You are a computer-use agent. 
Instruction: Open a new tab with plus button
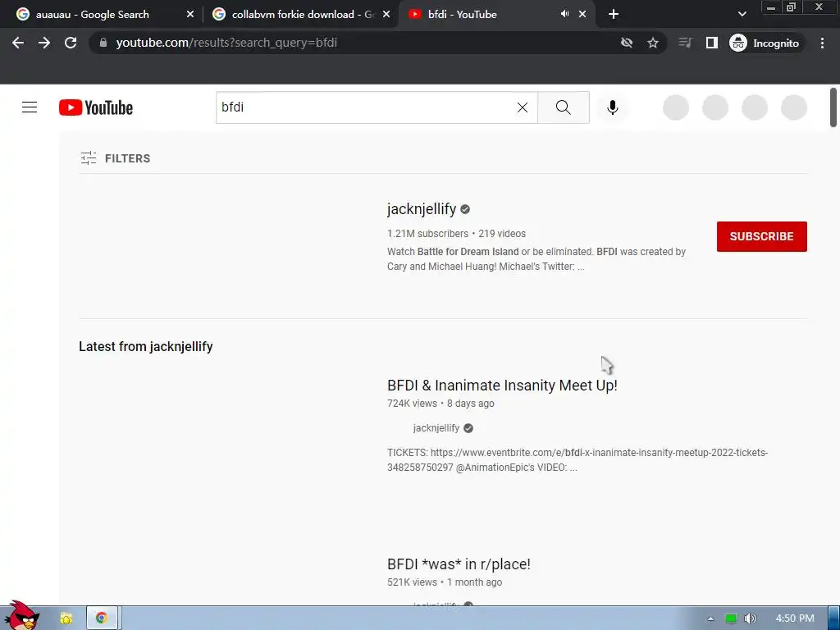[x=614, y=15]
